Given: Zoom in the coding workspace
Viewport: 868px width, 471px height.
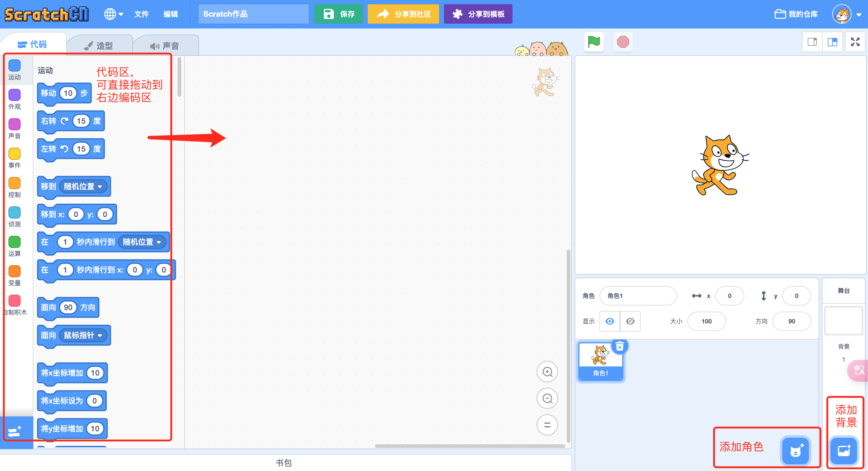Looking at the screenshot, I should point(547,372).
